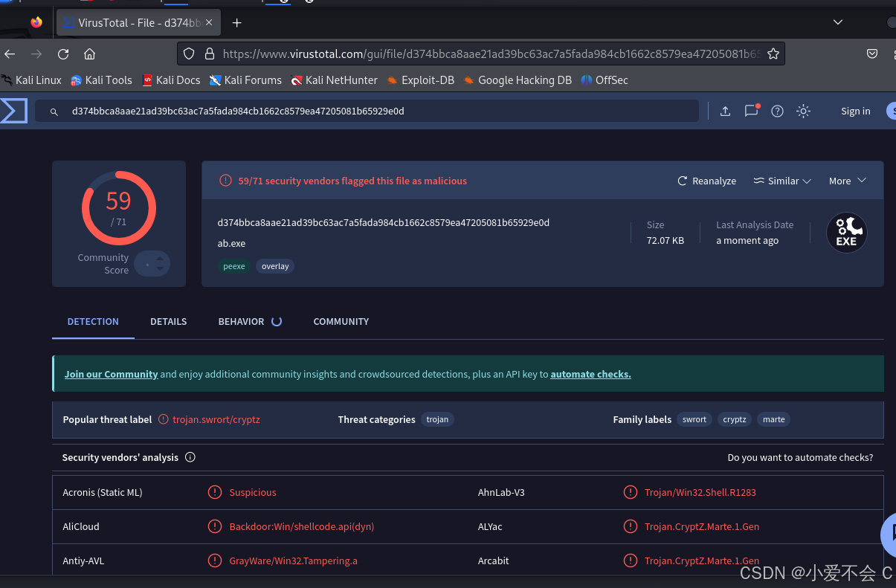Close the VirusTotal tab

(210, 23)
